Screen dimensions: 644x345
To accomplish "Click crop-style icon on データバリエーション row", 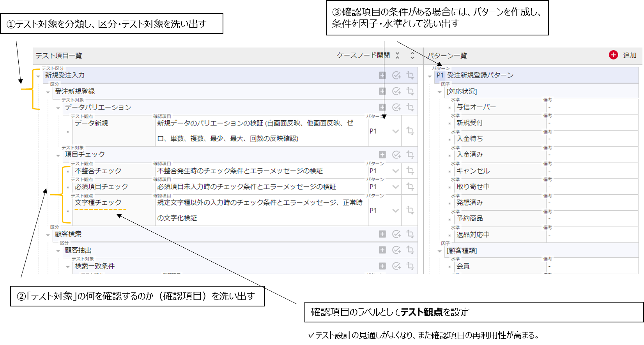I will [410, 107].
